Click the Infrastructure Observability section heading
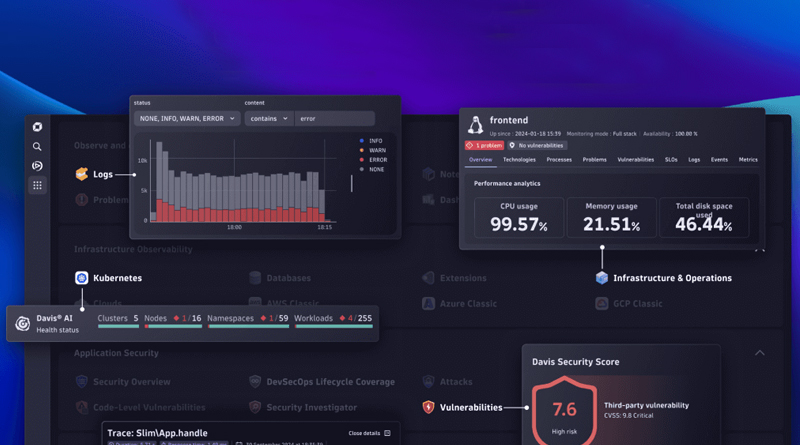 133,249
